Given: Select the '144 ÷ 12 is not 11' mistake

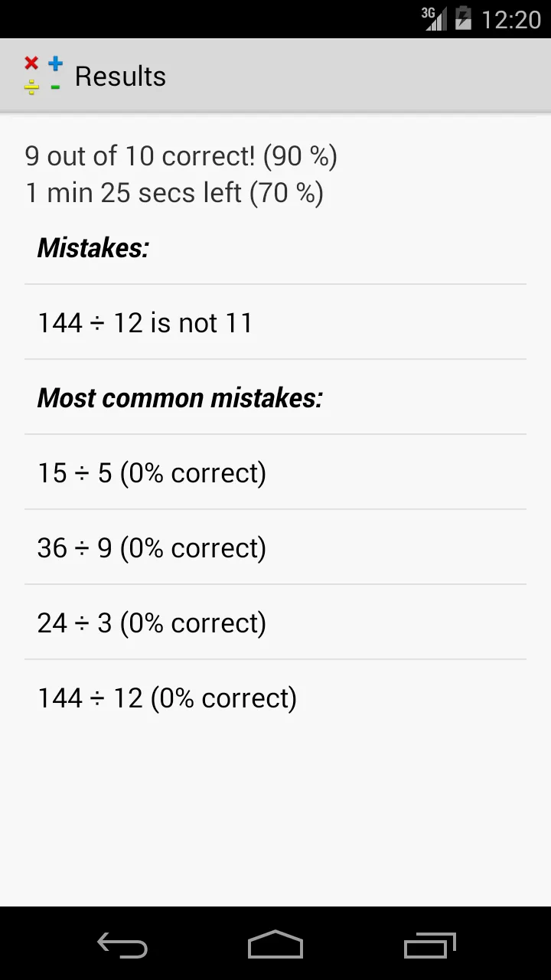Looking at the screenshot, I should point(275,322).
